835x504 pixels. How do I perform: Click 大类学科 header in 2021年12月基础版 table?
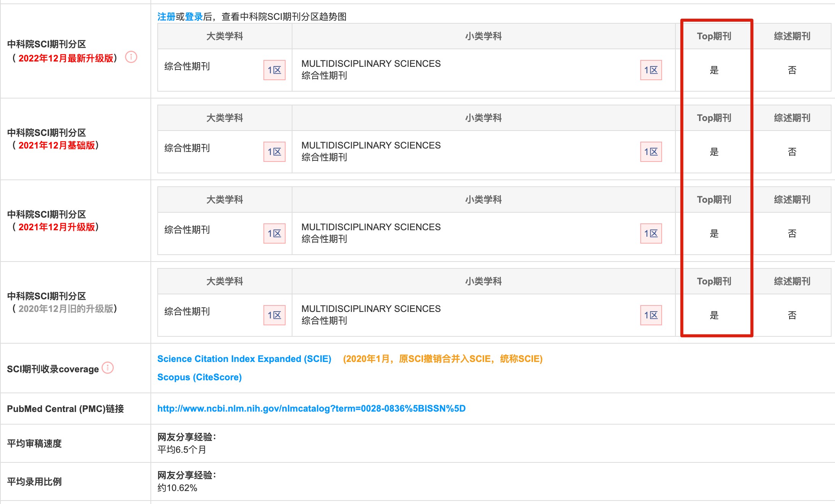224,118
